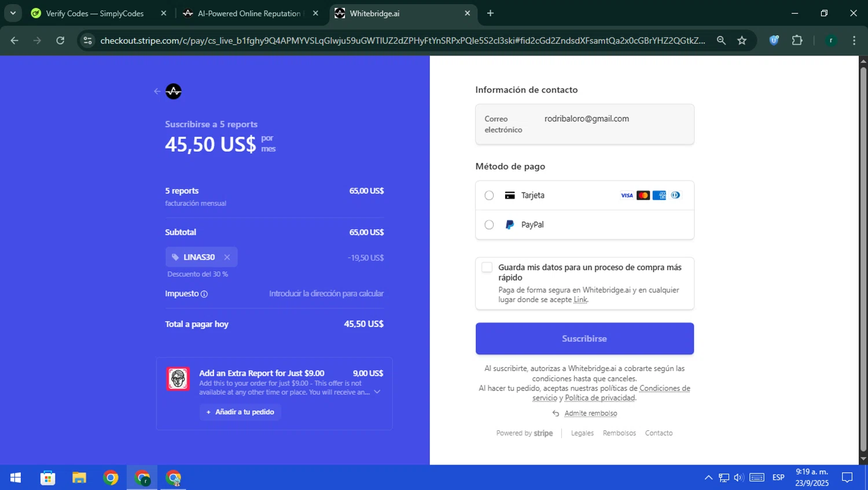Add the Extra Report to your order

240,412
